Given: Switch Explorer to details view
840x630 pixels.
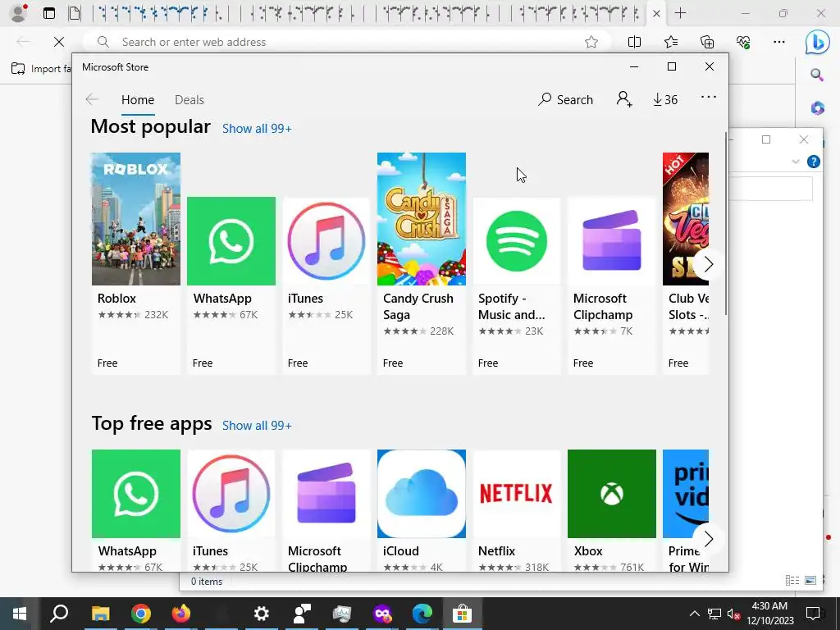Looking at the screenshot, I should pos(792,580).
